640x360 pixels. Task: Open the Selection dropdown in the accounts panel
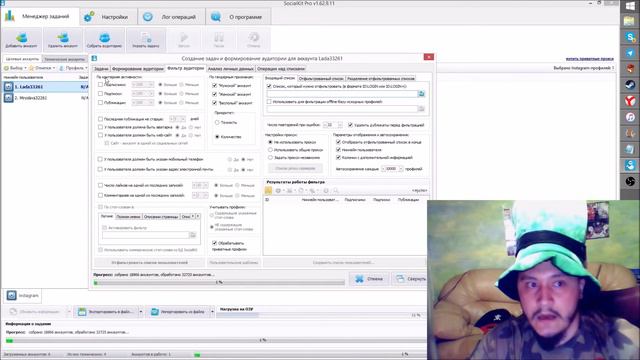pyautogui.click(x=15, y=68)
